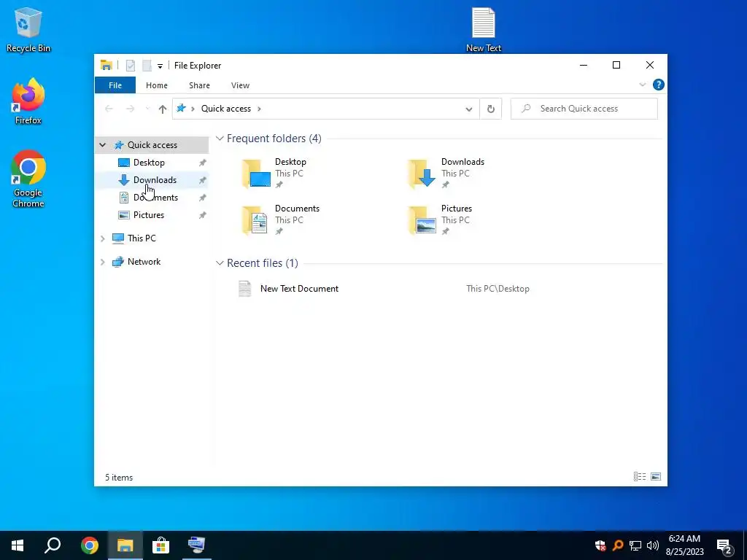Screen dimensions: 747x560
Task: Select Downloads in the navigation pane
Action: pyautogui.click(x=155, y=180)
